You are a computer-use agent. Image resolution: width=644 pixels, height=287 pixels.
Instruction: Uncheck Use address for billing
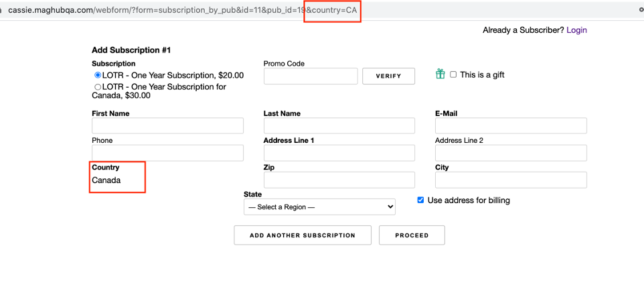pos(420,200)
